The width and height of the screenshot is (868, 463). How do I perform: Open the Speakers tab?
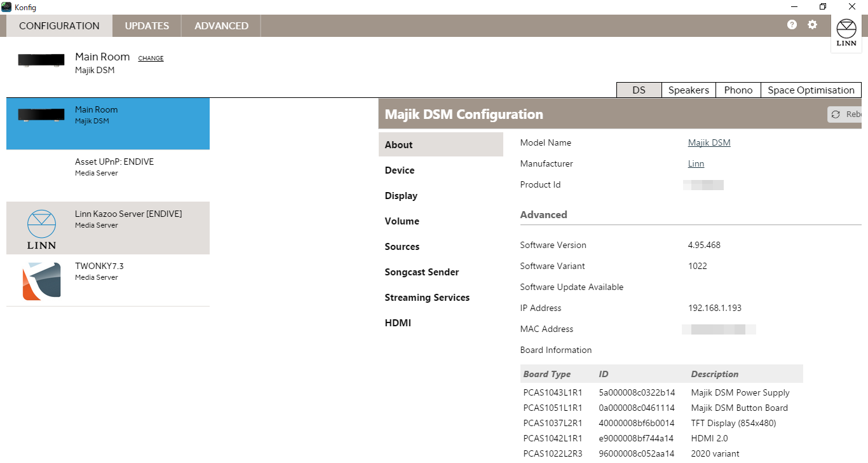pyautogui.click(x=689, y=90)
